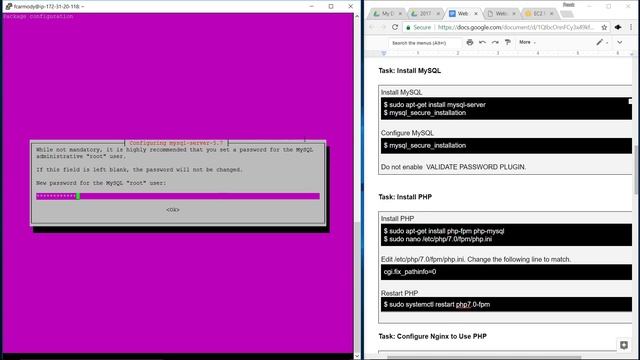Close the second 'Web' document tab
Viewport: 640px width, 360px height.
point(514,14)
